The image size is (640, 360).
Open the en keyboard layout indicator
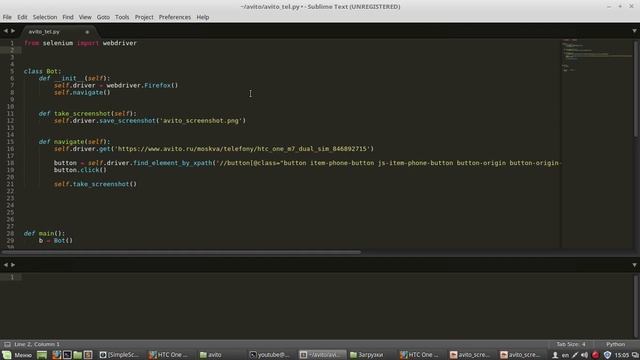[x=565, y=355]
